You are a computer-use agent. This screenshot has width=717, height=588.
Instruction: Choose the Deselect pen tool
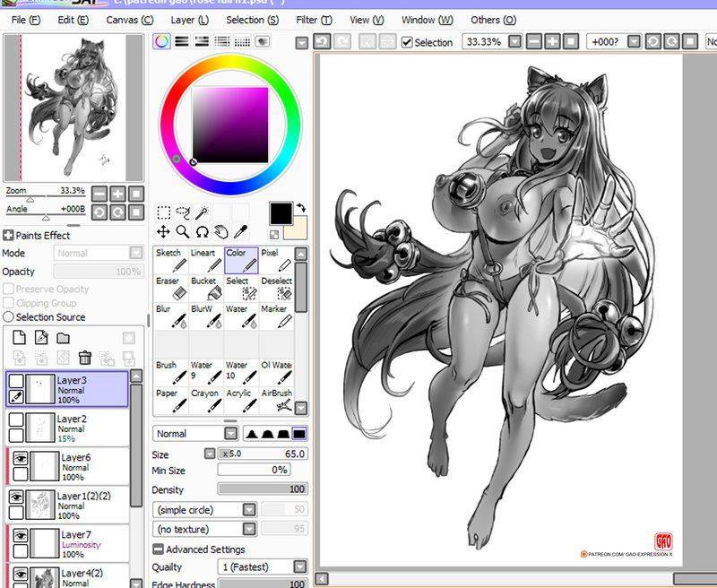click(276, 288)
